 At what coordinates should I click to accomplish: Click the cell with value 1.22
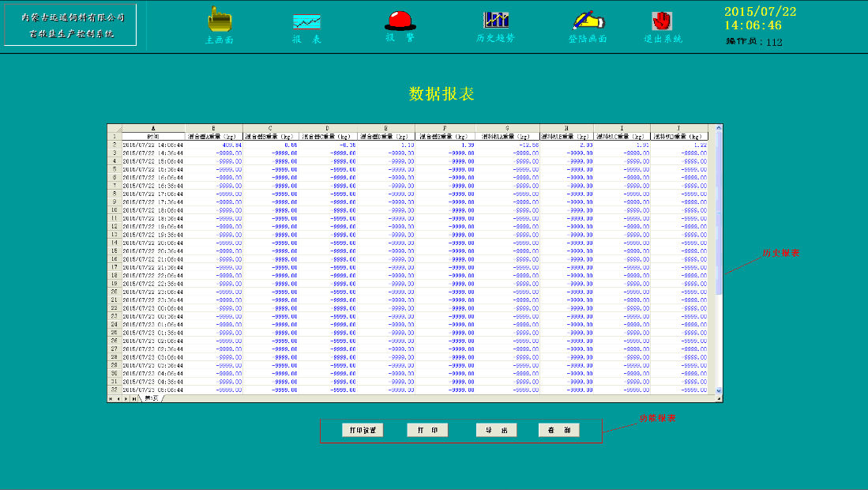[x=680, y=145]
